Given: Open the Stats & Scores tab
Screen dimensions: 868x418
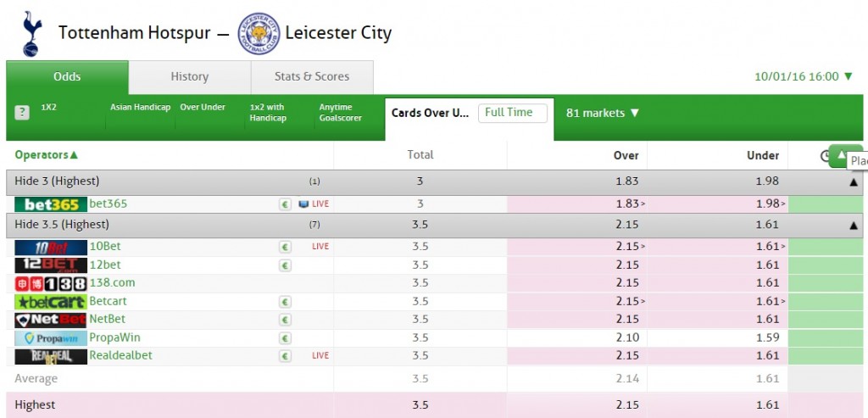Looking at the screenshot, I should tap(312, 77).
